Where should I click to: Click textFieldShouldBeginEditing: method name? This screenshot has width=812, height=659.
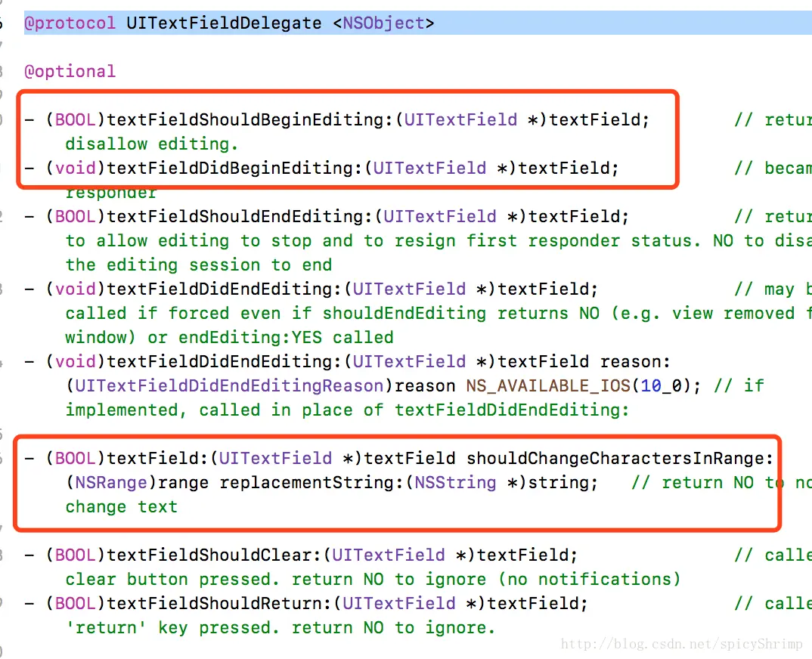click(x=249, y=119)
